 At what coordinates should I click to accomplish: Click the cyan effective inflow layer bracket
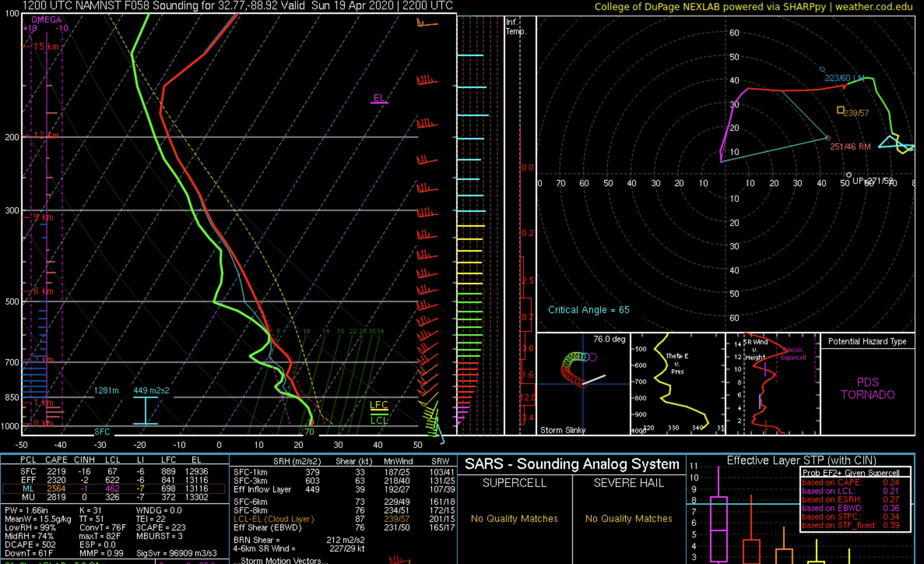click(146, 411)
